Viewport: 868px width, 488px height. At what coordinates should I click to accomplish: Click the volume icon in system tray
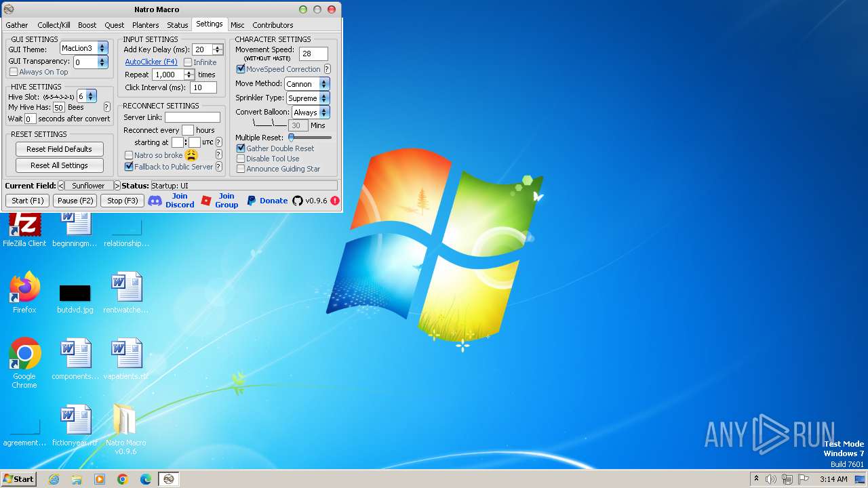point(770,479)
